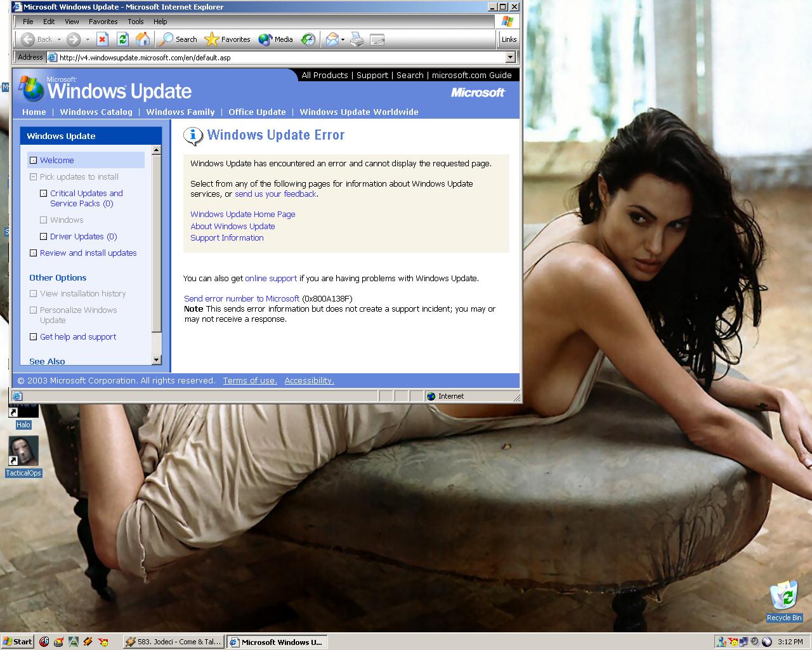Image resolution: width=812 pixels, height=650 pixels.
Task: Click Send error number to Microsoft
Action: pyautogui.click(x=242, y=298)
